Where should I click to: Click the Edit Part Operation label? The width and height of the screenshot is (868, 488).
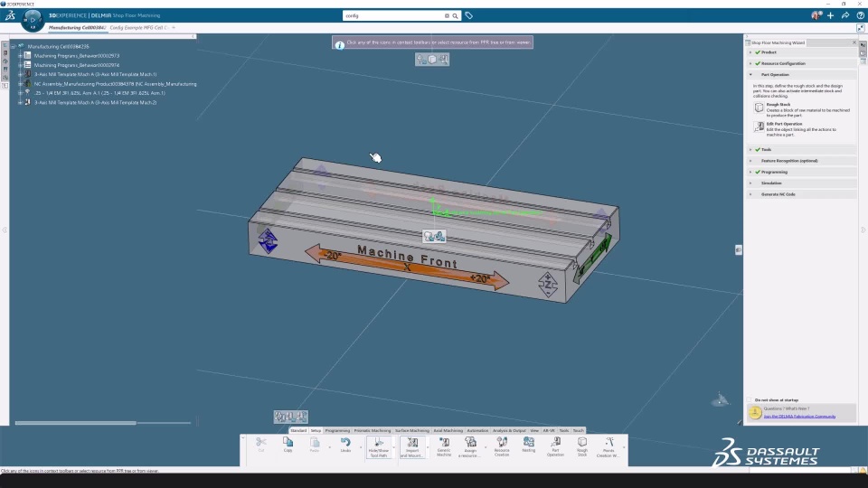coord(784,124)
